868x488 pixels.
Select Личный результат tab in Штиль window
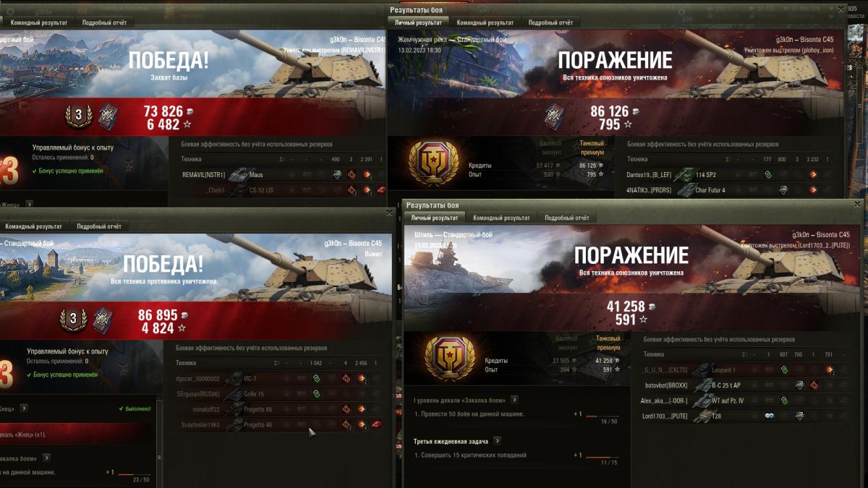click(434, 218)
